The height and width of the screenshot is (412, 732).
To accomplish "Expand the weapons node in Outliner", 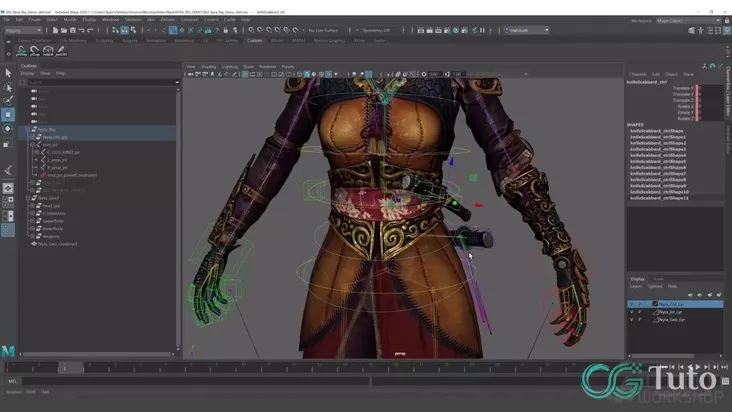I will (32, 236).
